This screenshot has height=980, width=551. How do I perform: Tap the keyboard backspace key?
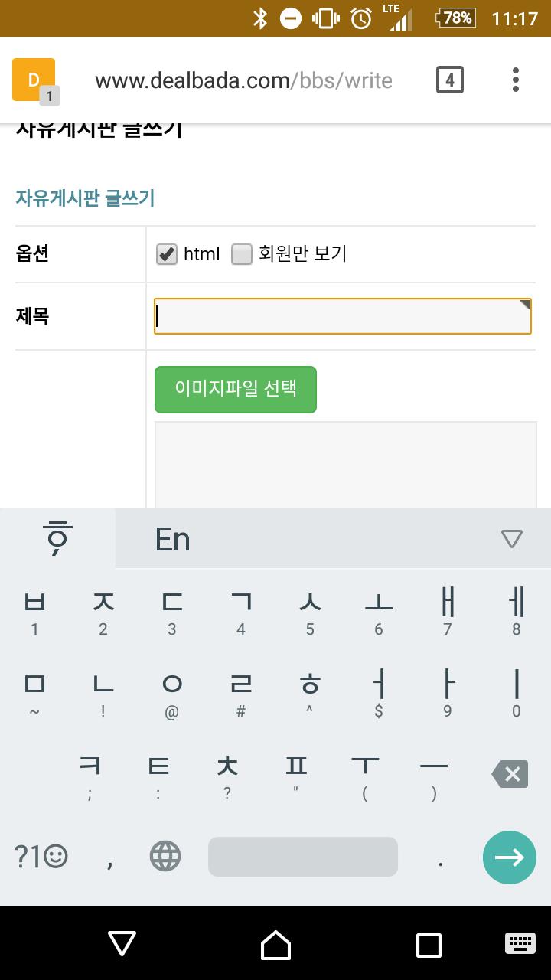510,774
